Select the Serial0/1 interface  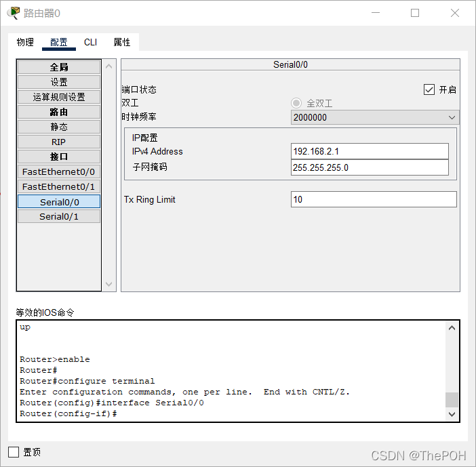59,217
